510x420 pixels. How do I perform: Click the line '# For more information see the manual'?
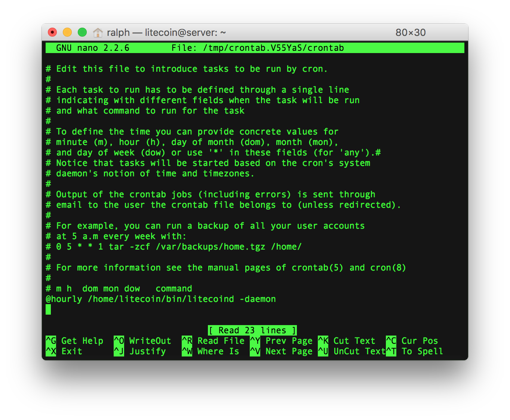[x=226, y=268]
